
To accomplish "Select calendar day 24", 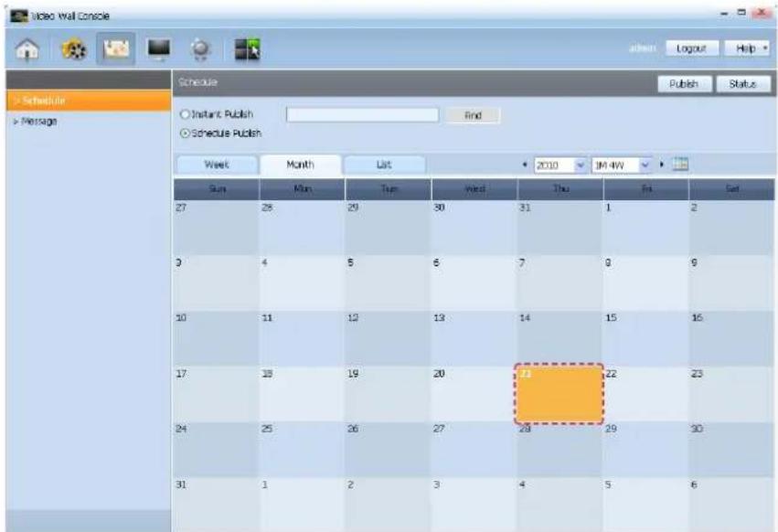I will pyautogui.click(x=216, y=450).
